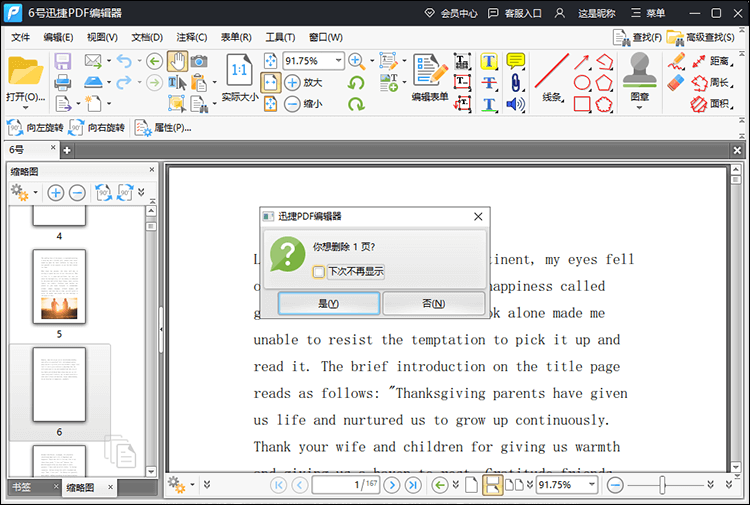Image resolution: width=750 pixels, height=505 pixels.
Task: Click 高级查找(S) button
Action: coord(700,37)
